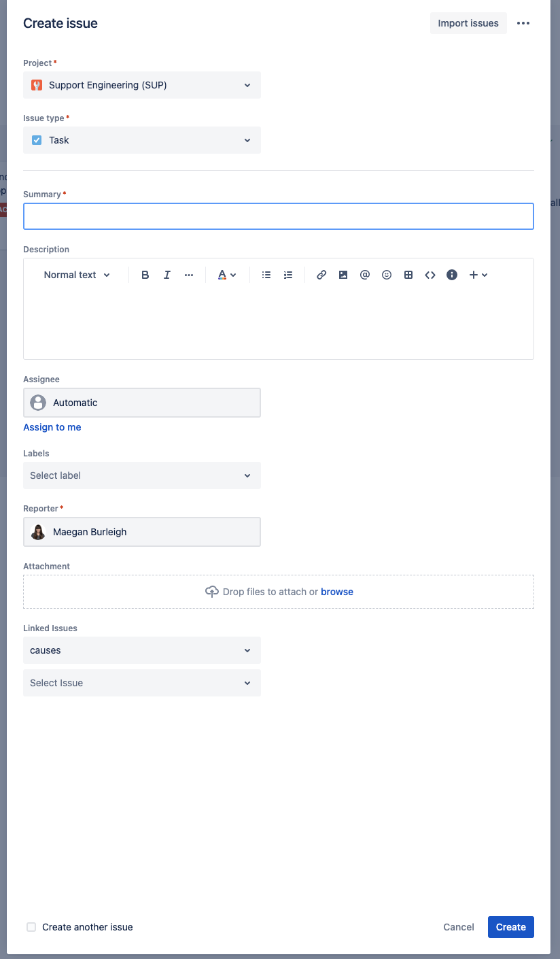Click the Assign to me link
The height and width of the screenshot is (959, 560).
[52, 427]
